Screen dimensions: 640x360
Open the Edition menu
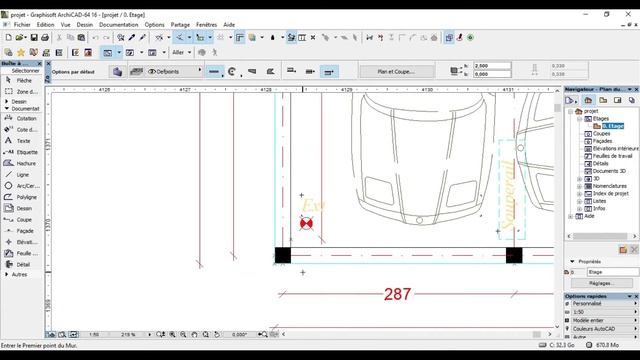pyautogui.click(x=45, y=24)
